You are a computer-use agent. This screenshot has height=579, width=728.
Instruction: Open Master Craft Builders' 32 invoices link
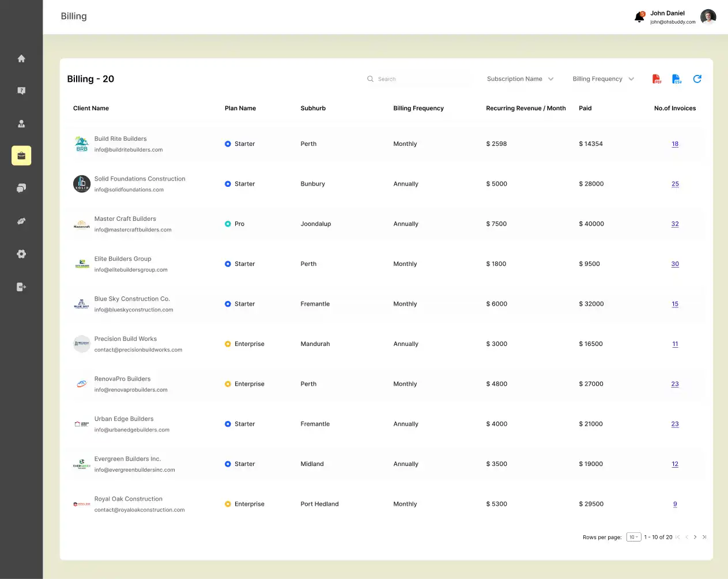(675, 224)
